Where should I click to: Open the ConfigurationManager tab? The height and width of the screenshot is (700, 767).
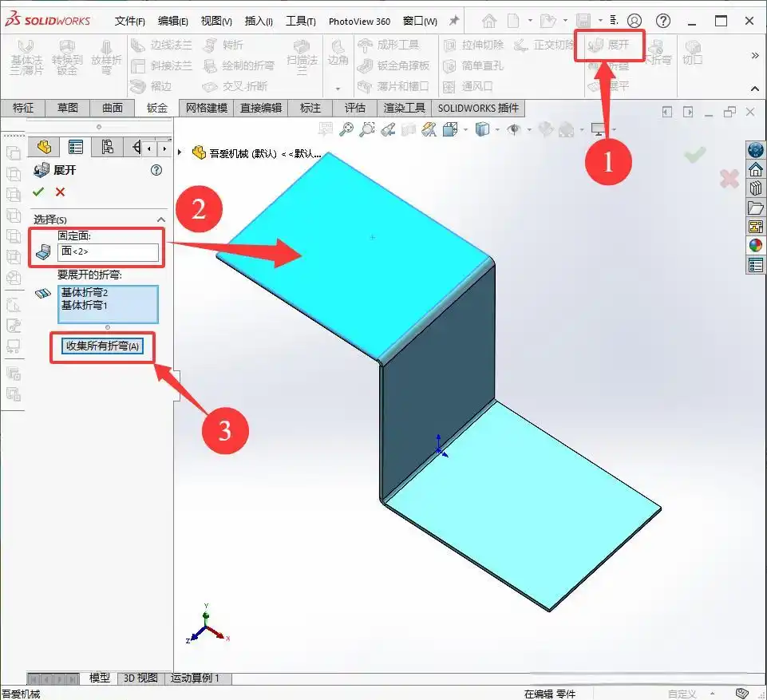pos(107,147)
